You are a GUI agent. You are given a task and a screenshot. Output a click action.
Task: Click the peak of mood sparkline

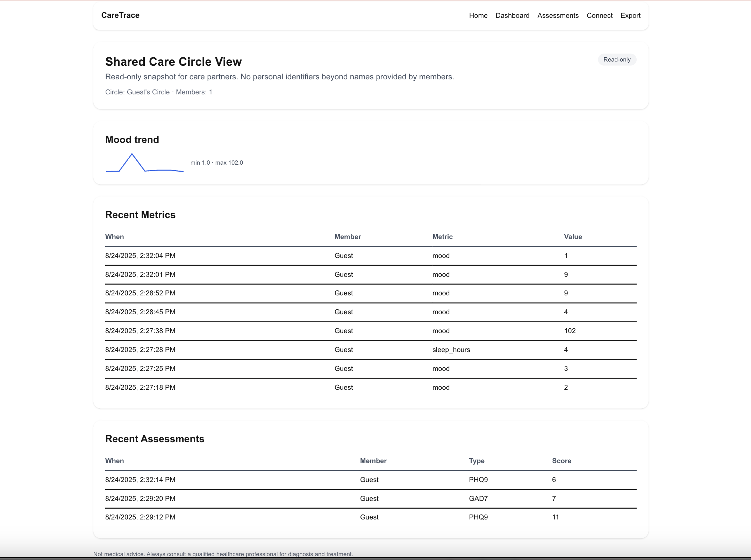point(132,154)
